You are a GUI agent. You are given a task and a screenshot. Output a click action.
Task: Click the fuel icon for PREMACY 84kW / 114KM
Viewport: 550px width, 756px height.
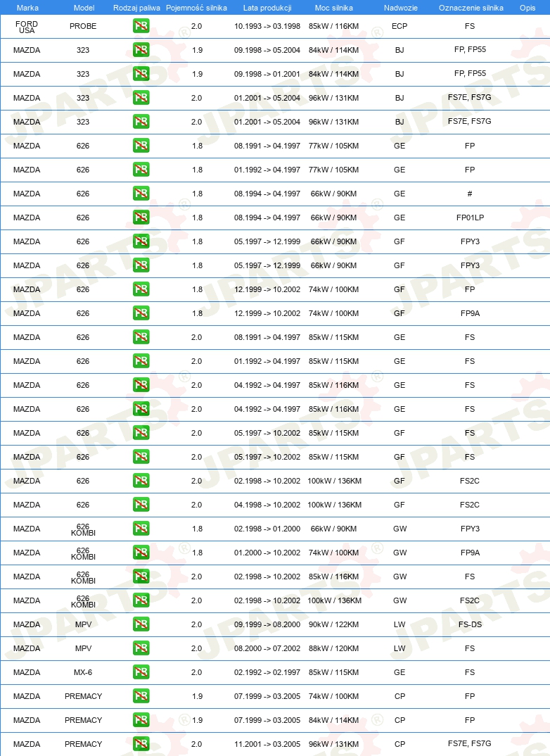pos(141,720)
